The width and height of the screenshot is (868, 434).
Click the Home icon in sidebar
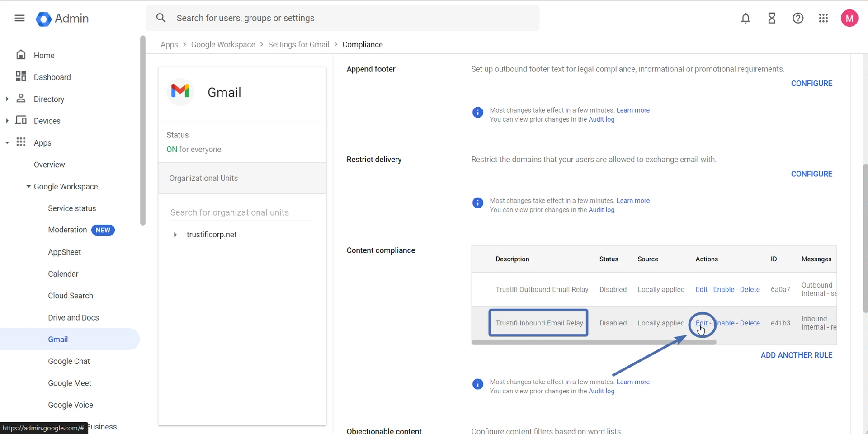click(21, 55)
